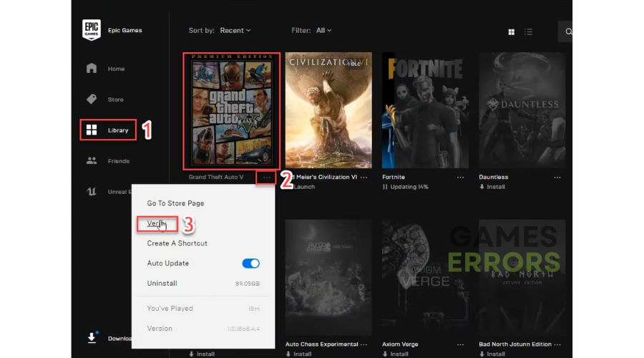Open Axiom Verge options dots
The image size is (644, 358).
460,344
